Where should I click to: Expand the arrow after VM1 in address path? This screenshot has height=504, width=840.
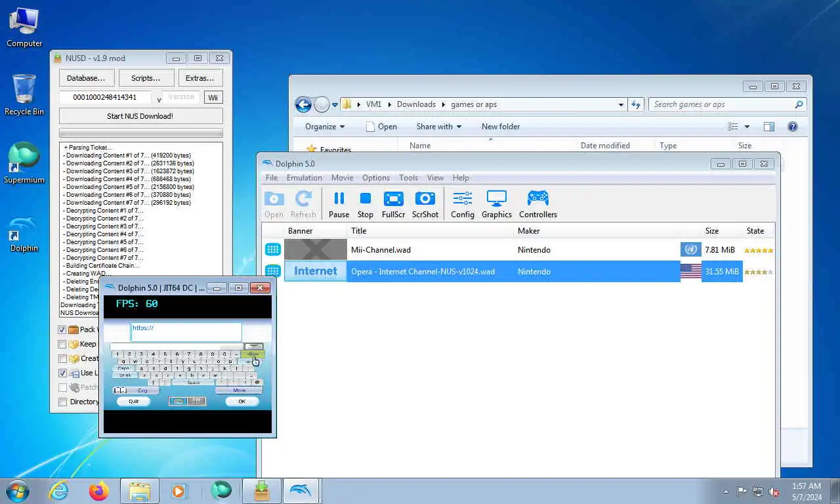(390, 104)
